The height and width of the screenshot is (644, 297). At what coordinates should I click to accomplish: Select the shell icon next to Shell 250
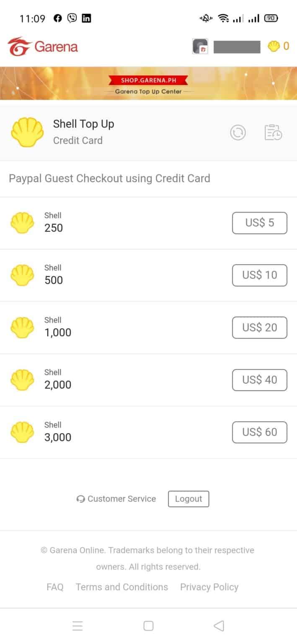(22, 223)
